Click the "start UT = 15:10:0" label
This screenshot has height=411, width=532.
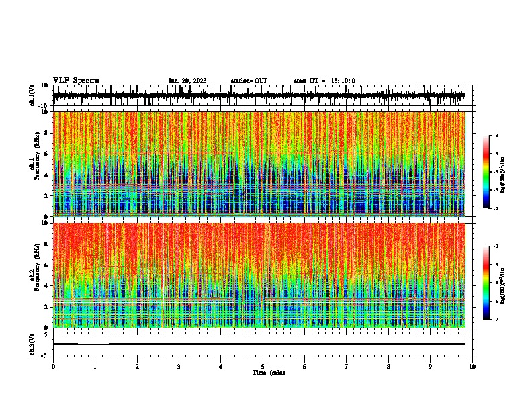tap(324, 81)
